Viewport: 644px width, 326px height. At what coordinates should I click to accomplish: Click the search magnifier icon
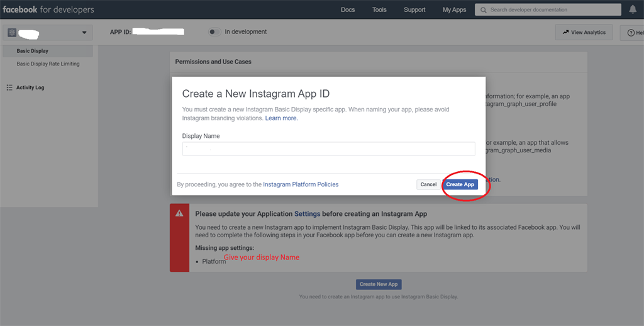484,10
